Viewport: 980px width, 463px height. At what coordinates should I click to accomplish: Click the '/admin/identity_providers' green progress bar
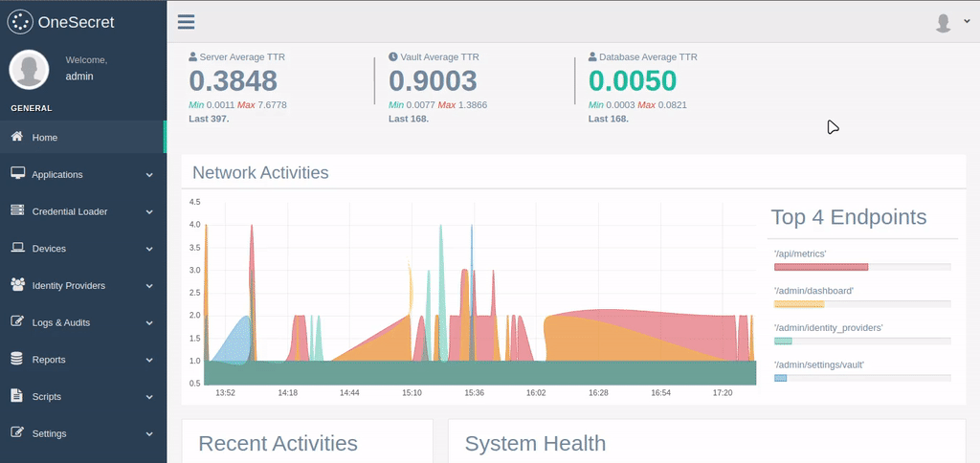click(783, 342)
